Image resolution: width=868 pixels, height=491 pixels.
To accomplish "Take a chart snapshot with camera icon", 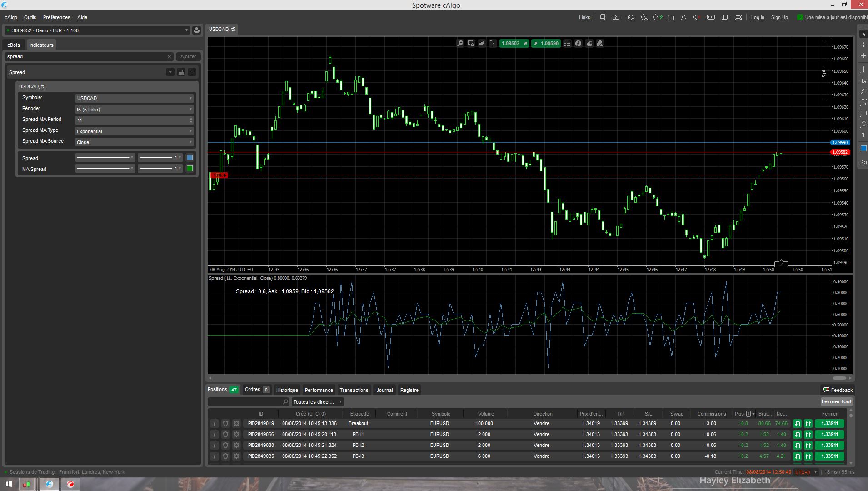I will click(863, 162).
